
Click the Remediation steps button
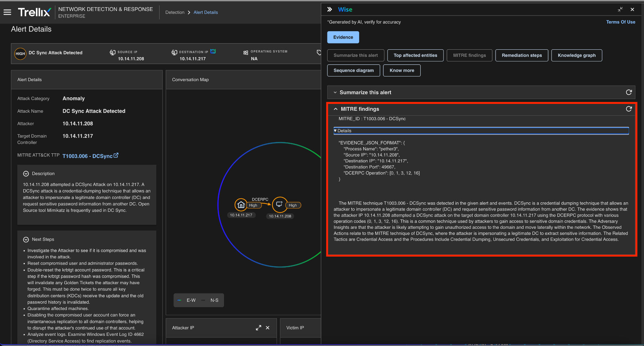(x=522, y=55)
